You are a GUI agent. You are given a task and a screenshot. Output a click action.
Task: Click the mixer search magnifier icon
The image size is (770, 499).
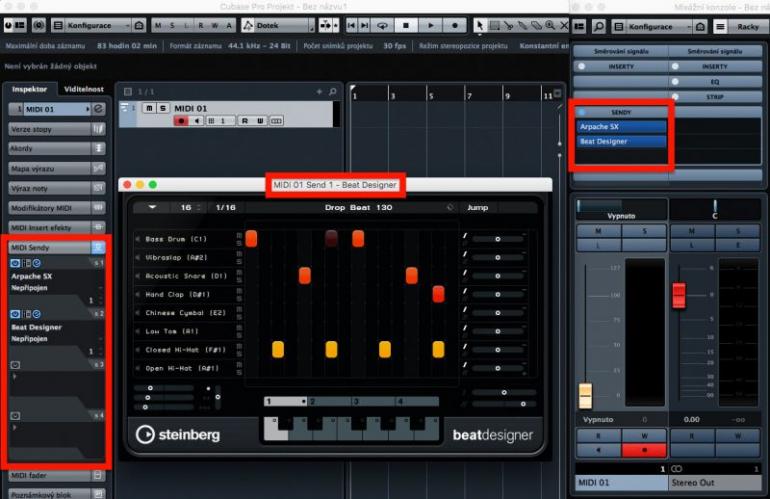pos(599,27)
